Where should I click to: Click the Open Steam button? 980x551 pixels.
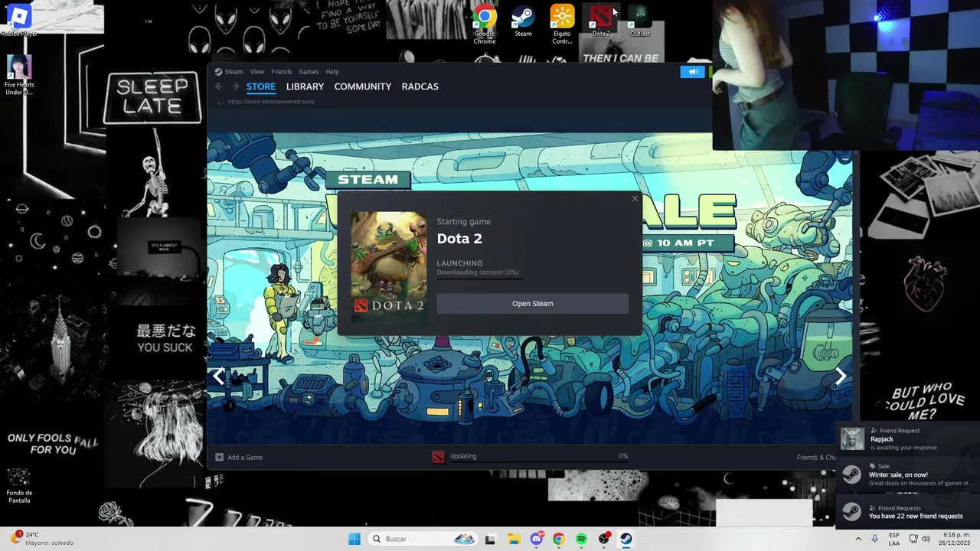533,304
